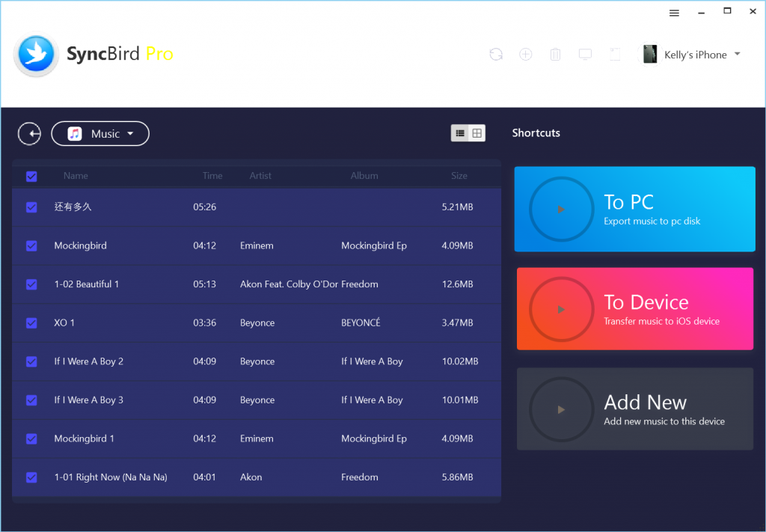The width and height of the screenshot is (766, 532).
Task: Uncheck the If I Were A Boy 2 checkbox
Action: (31, 361)
